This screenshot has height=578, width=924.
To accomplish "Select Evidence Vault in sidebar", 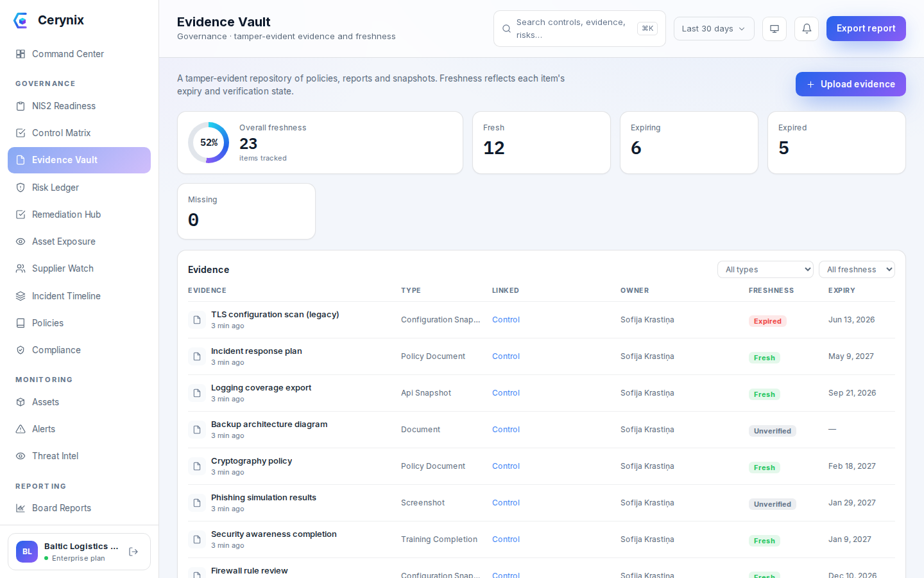I will [x=79, y=160].
